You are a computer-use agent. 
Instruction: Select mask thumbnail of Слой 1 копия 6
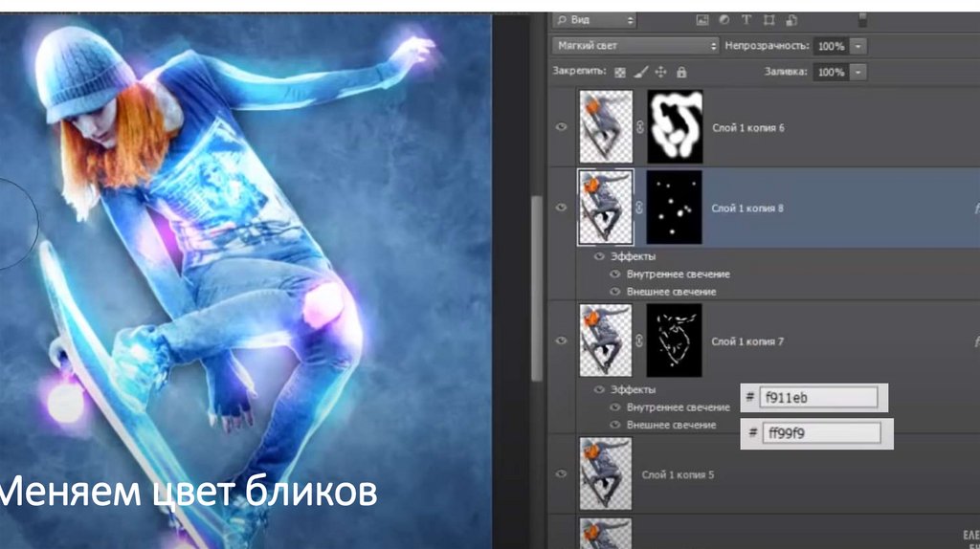coord(675,127)
